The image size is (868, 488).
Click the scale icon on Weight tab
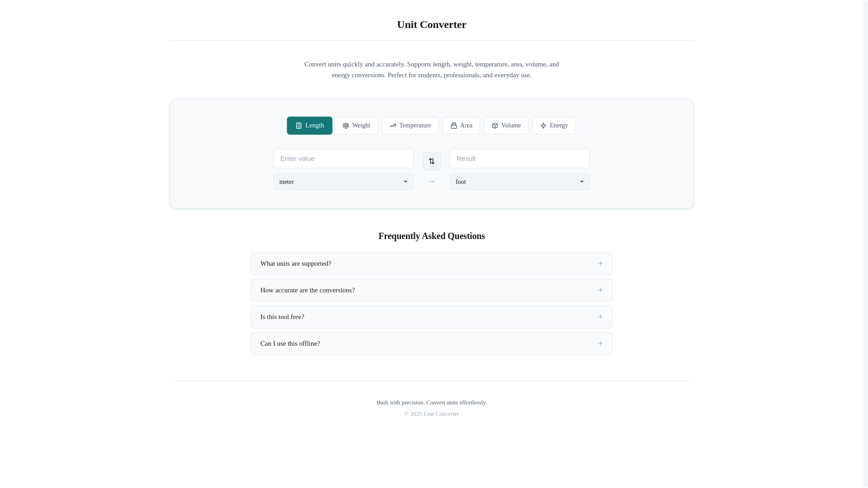346,126
